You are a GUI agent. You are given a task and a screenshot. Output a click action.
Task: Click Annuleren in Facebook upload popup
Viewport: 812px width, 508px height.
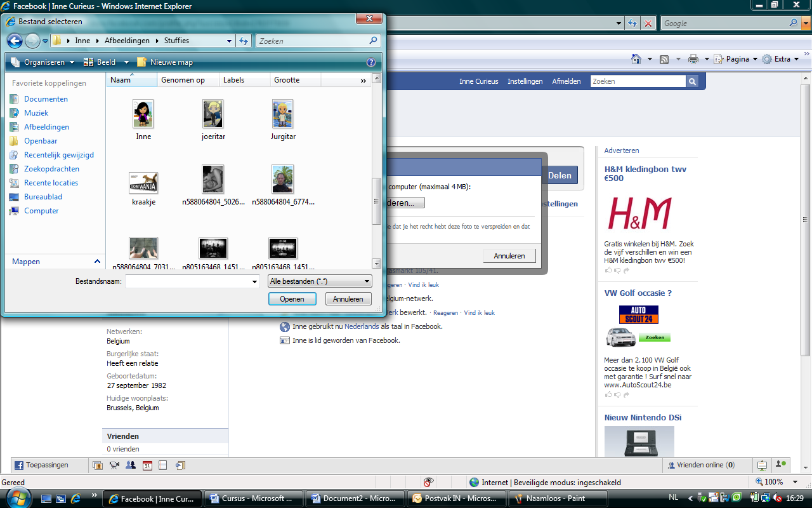coord(509,256)
